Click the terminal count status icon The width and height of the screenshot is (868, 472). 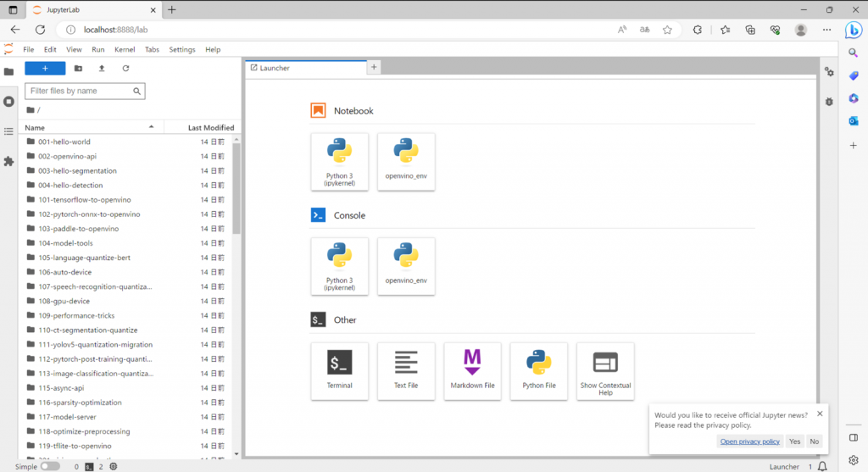(89, 466)
